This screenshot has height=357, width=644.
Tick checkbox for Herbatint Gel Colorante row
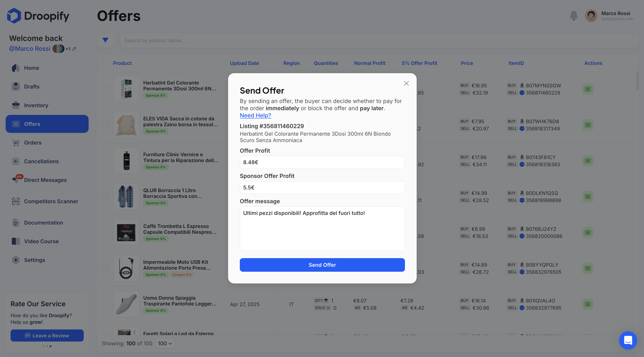(x=105, y=89)
